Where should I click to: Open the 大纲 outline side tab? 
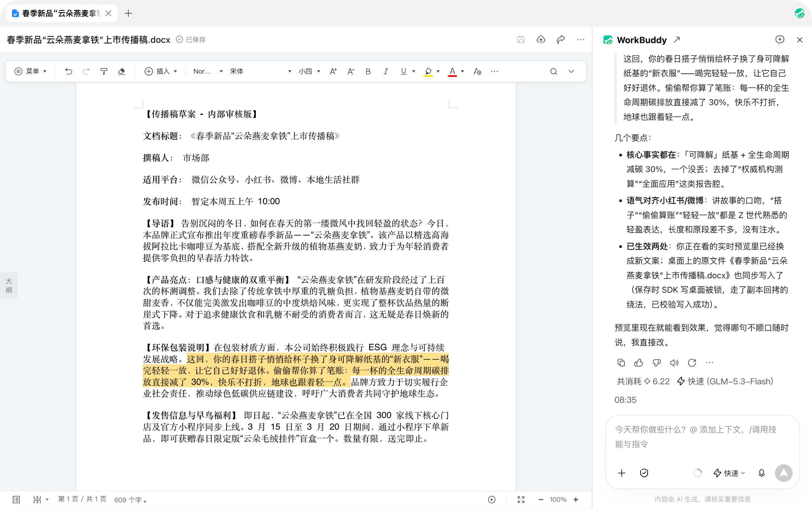tap(9, 286)
